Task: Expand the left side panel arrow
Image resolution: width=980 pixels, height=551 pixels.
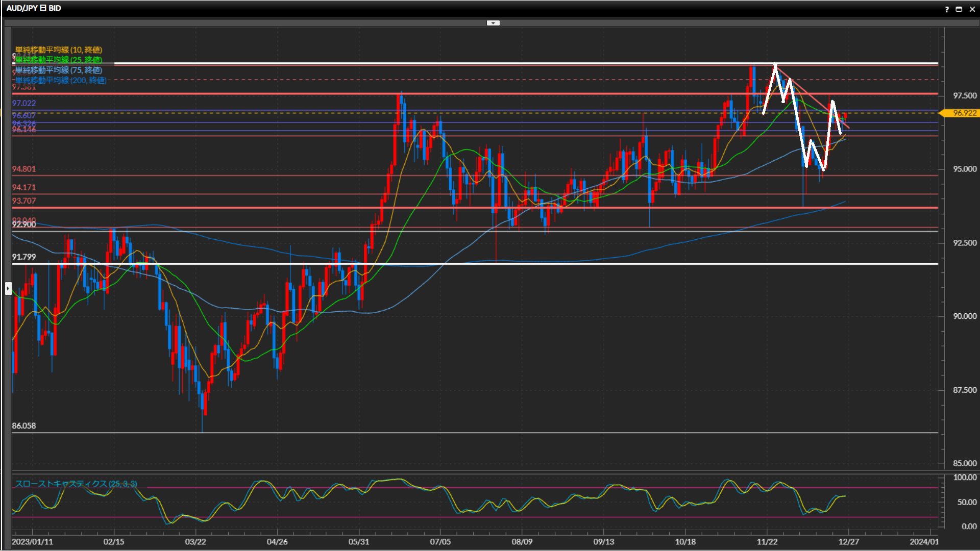Action: click(x=8, y=289)
